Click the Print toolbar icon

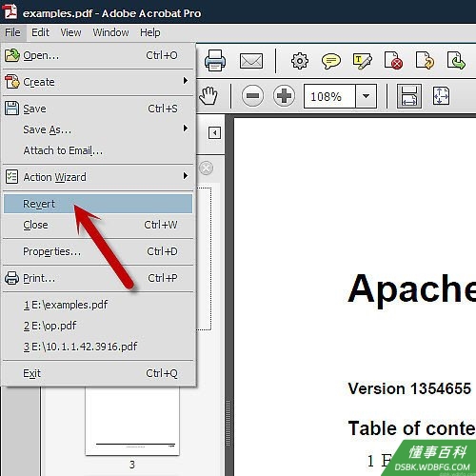215,60
